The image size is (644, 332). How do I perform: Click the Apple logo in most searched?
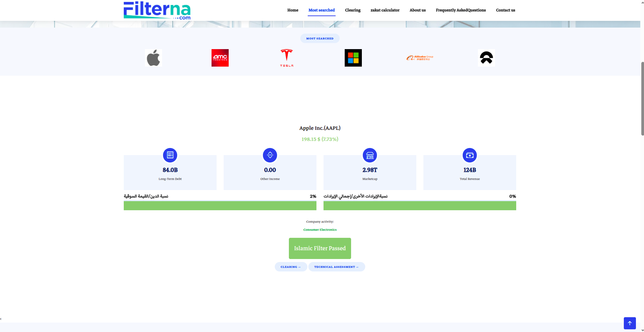point(153,58)
